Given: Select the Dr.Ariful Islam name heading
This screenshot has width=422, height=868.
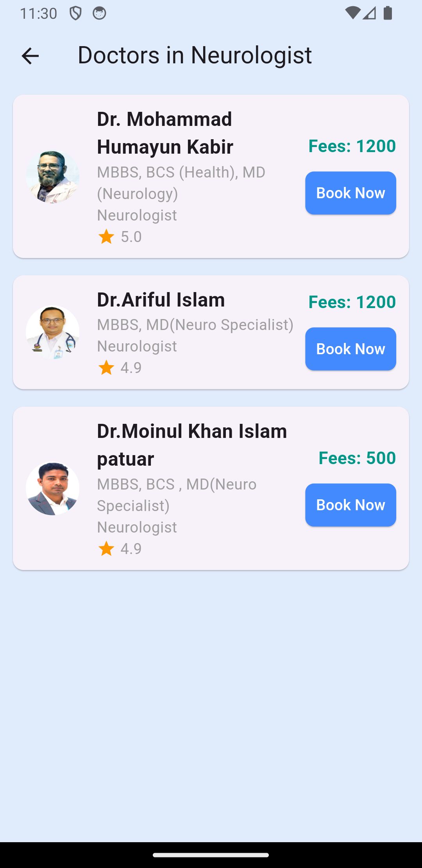Looking at the screenshot, I should (x=161, y=300).
